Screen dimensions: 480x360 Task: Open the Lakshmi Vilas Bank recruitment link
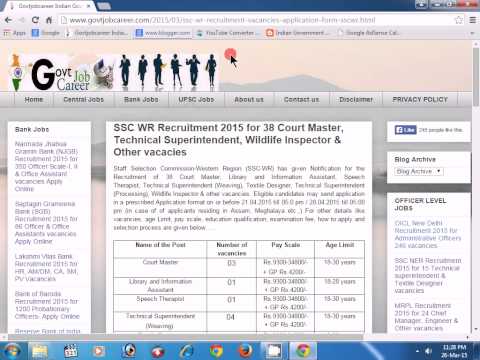[x=46, y=267]
